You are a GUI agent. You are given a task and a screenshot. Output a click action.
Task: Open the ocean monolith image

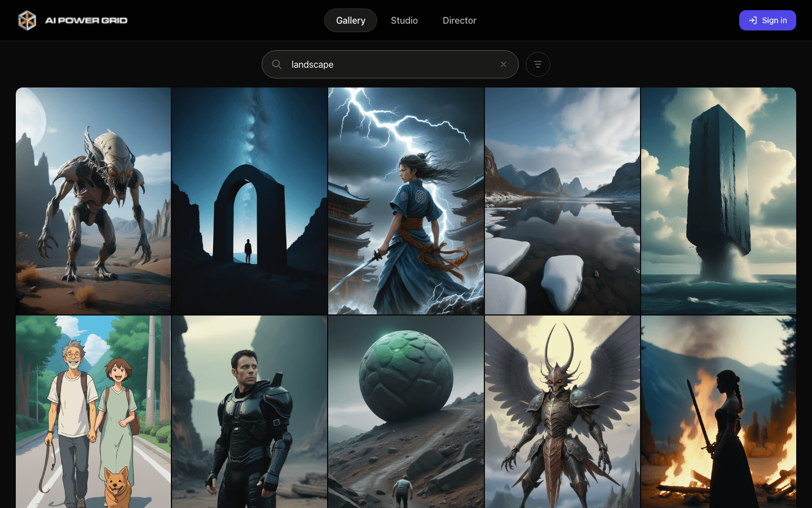click(718, 201)
